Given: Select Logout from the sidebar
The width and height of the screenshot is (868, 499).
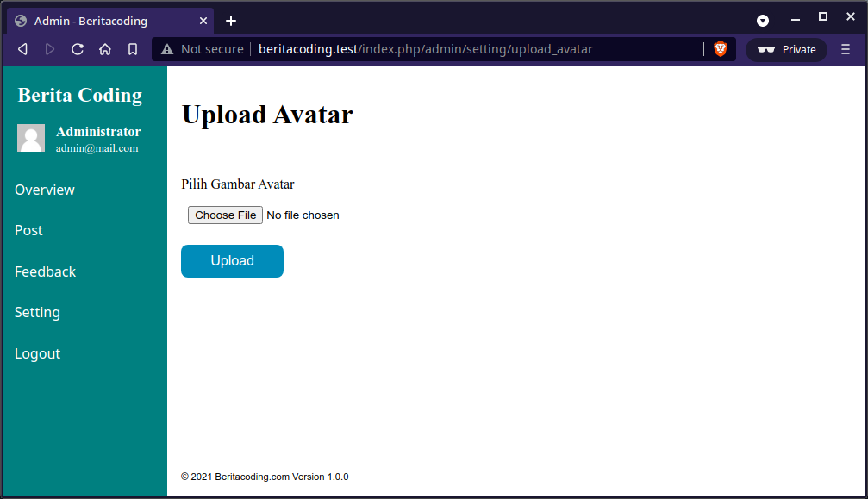Looking at the screenshot, I should [x=38, y=353].
